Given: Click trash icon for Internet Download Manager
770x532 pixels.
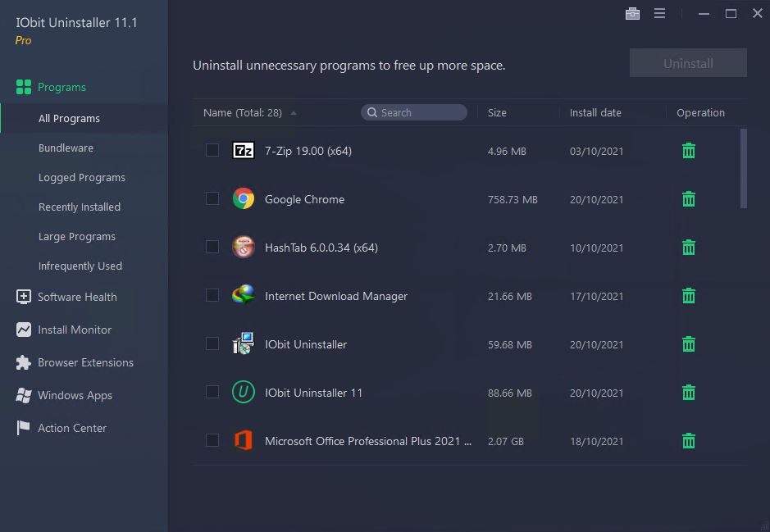Looking at the screenshot, I should [x=689, y=295].
